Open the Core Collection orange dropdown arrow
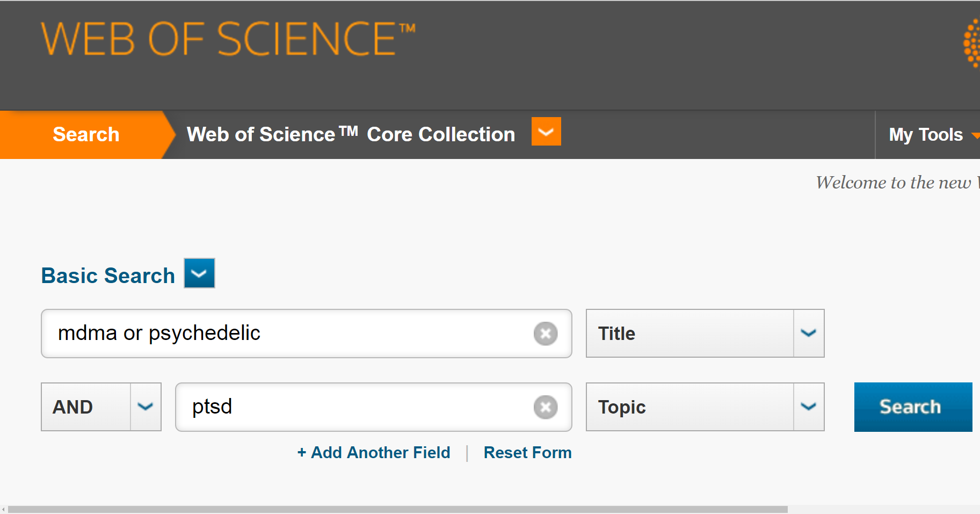Viewport: 980px width, 514px height. pyautogui.click(x=546, y=132)
